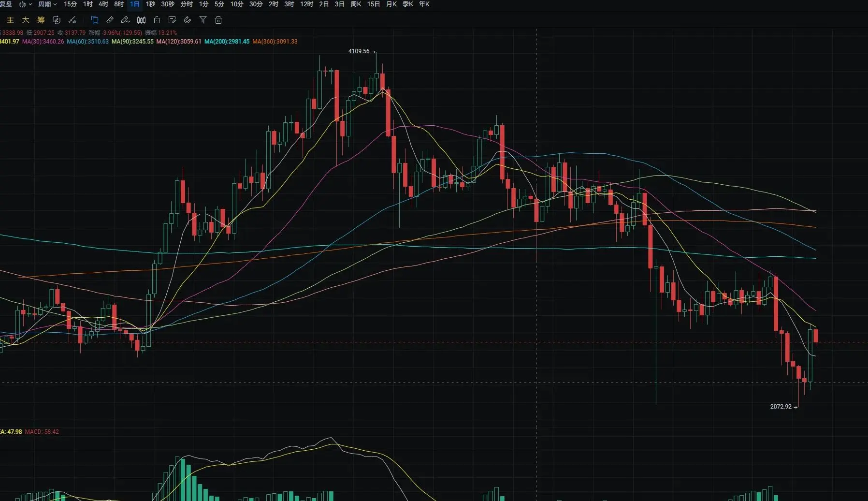This screenshot has width=868, height=501.
Task: Click the 2072.92 low price label
Action: coord(781,407)
